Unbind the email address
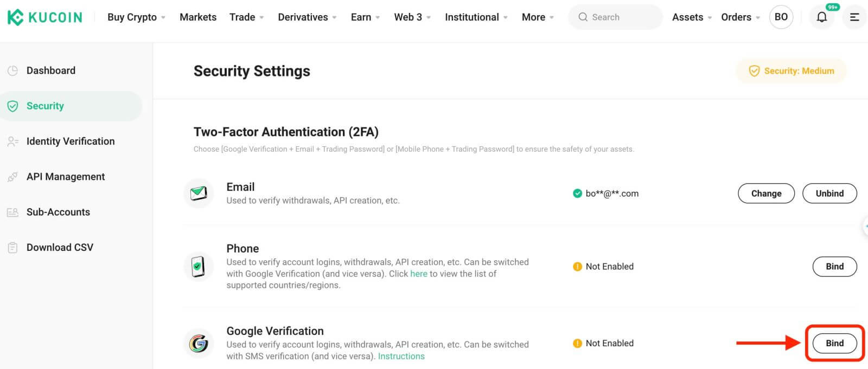The width and height of the screenshot is (868, 369). [x=829, y=193]
